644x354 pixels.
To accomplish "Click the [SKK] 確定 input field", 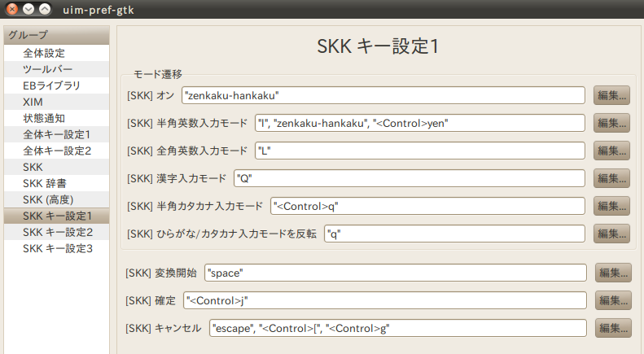I will coord(384,300).
